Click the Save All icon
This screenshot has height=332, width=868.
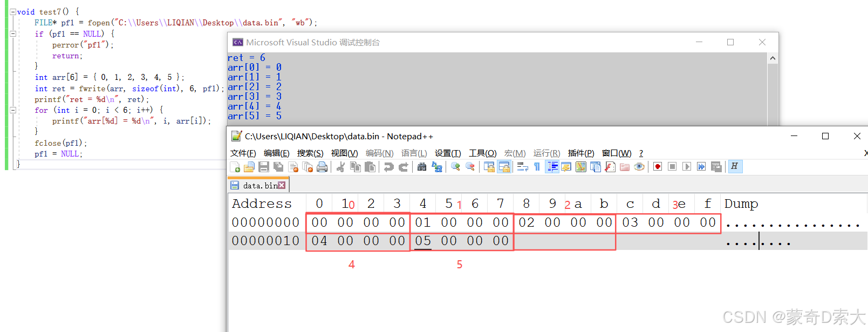click(278, 167)
